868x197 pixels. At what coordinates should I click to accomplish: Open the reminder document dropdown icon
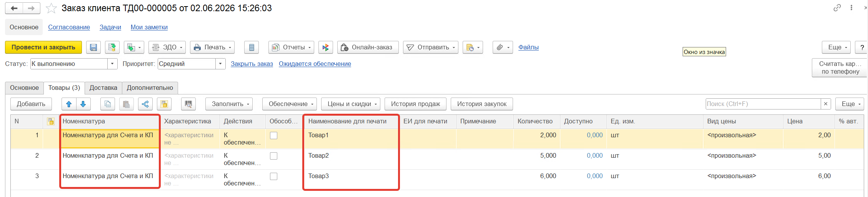point(473,47)
